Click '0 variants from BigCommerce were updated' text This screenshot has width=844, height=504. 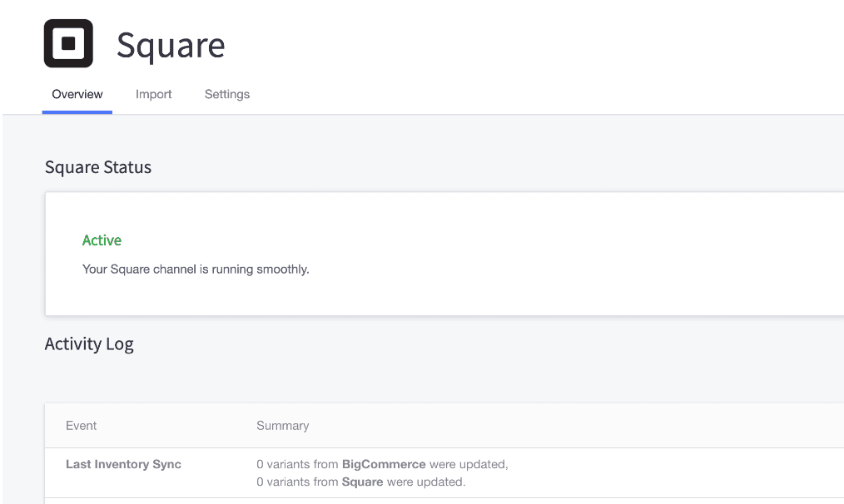tap(382, 464)
